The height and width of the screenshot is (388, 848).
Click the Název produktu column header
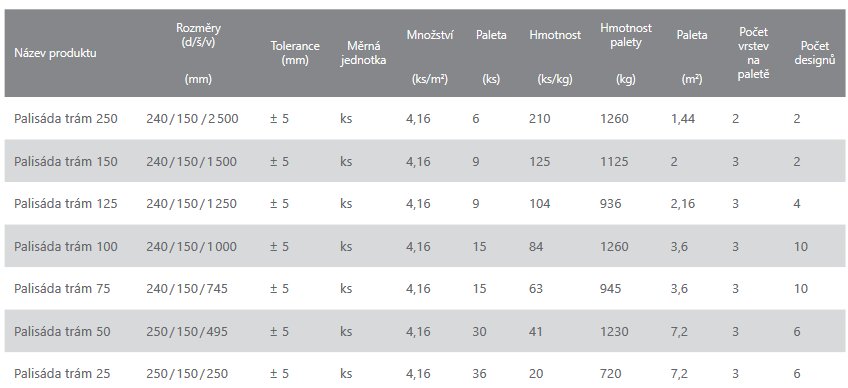pos(55,53)
